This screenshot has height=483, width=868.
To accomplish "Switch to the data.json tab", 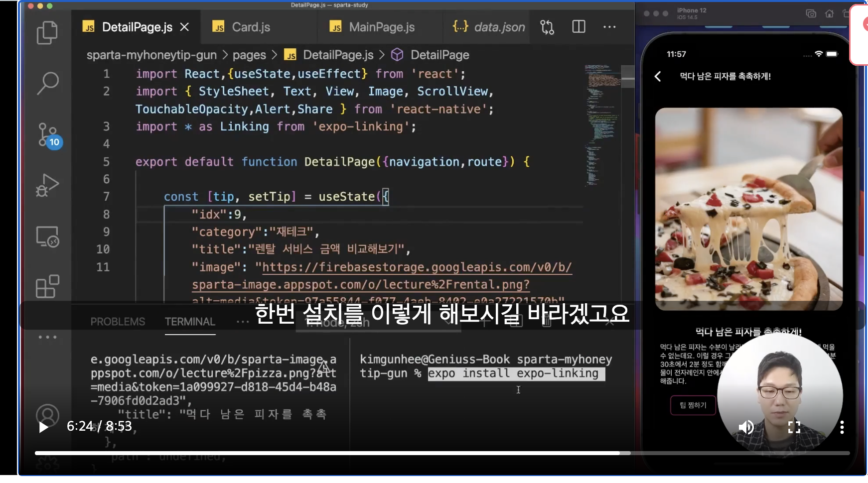I will click(489, 27).
